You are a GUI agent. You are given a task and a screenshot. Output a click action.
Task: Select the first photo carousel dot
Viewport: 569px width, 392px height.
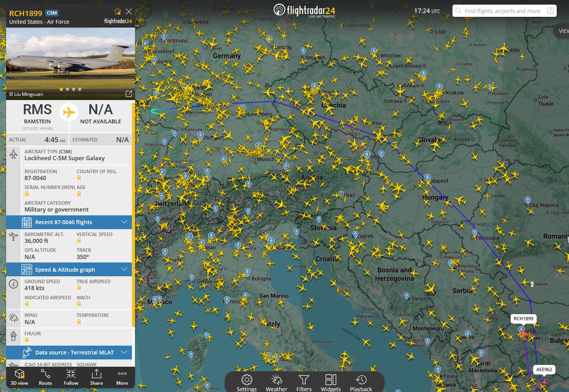(x=61, y=89)
